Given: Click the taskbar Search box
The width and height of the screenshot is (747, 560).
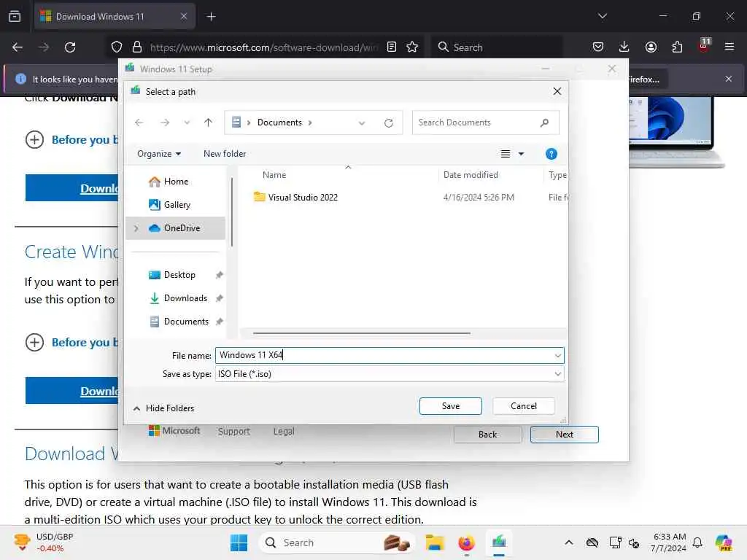Looking at the screenshot, I should 337,542.
